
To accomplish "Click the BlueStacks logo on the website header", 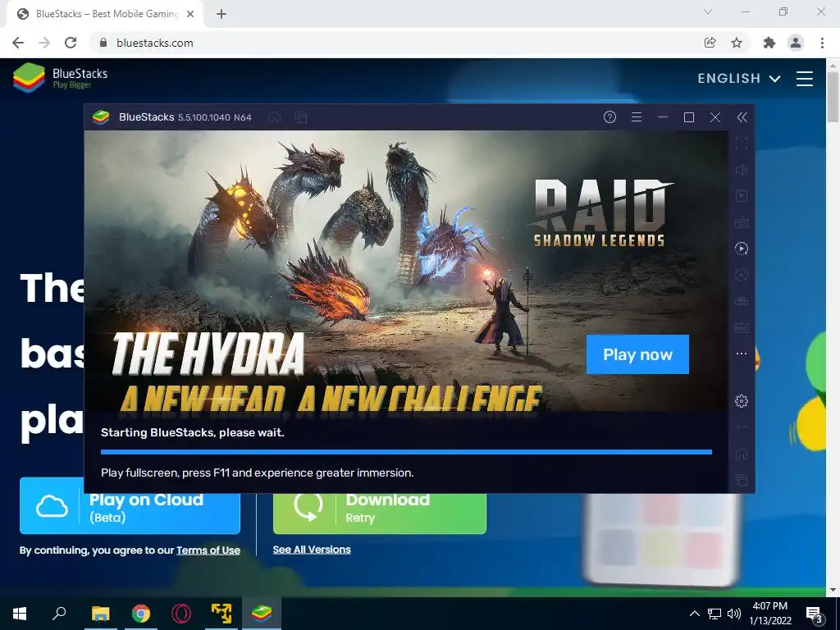I will pyautogui.click(x=60, y=78).
